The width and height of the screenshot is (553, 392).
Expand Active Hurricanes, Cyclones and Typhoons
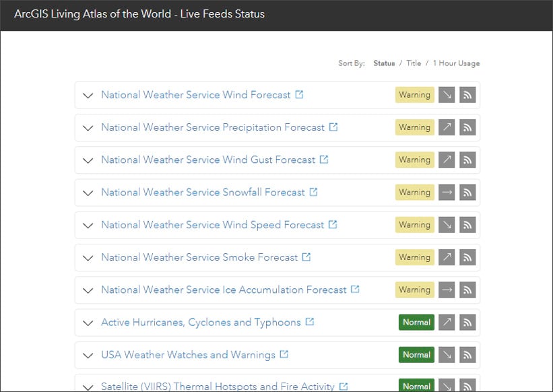point(88,322)
